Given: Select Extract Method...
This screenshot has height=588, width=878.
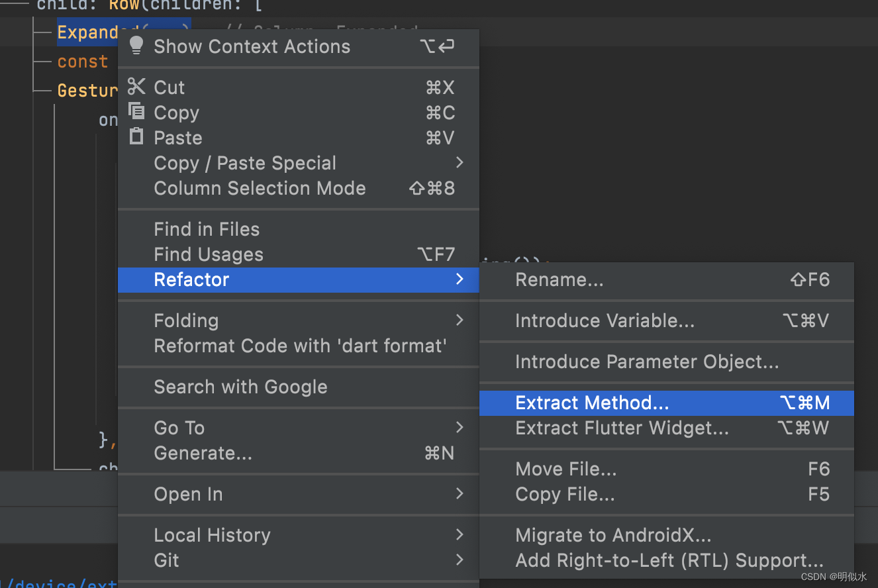Looking at the screenshot, I should tap(667, 403).
